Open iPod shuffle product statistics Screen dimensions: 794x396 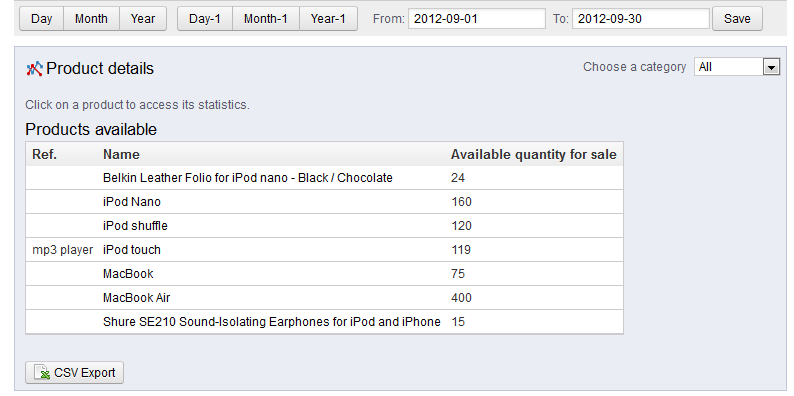135,225
